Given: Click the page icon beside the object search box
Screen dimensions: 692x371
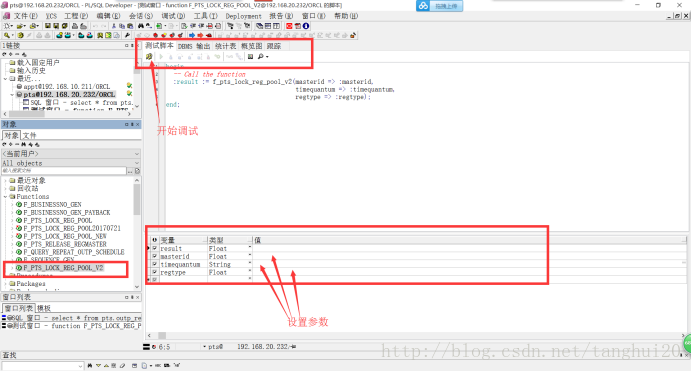Looking at the screenshot, I should pos(137,171).
